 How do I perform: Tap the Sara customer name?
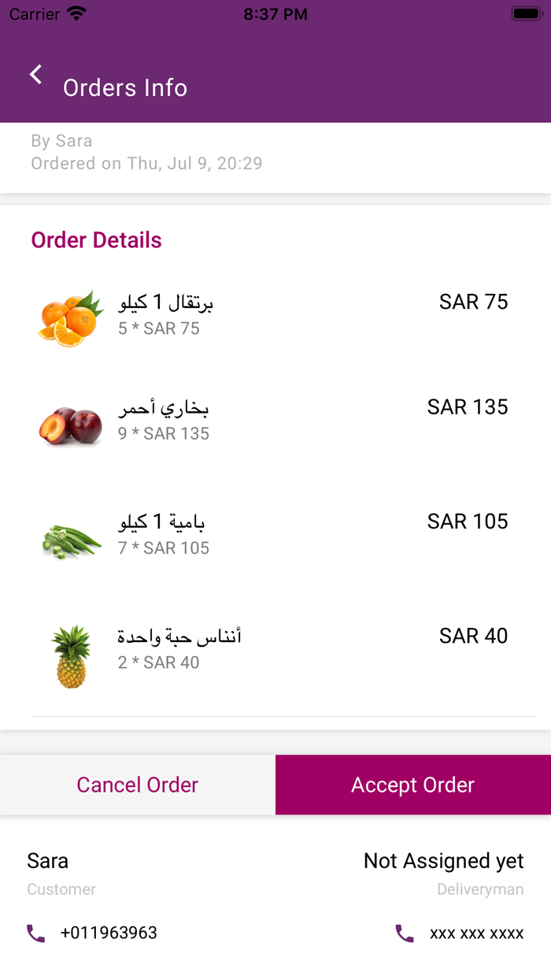click(47, 860)
